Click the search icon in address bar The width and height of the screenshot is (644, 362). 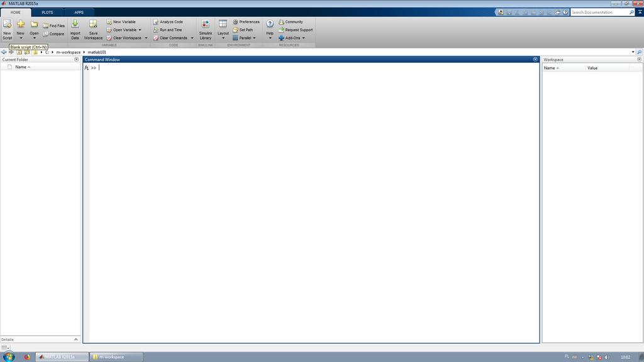tap(639, 52)
